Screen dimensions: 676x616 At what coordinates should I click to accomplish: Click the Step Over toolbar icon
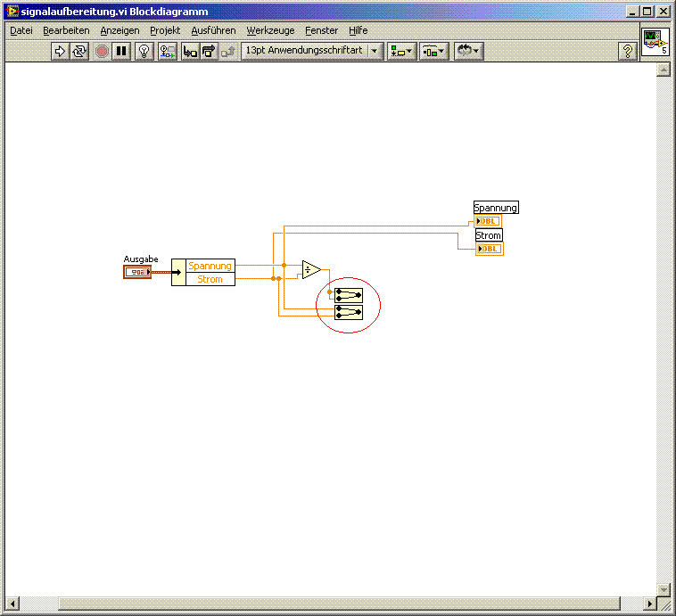click(209, 52)
